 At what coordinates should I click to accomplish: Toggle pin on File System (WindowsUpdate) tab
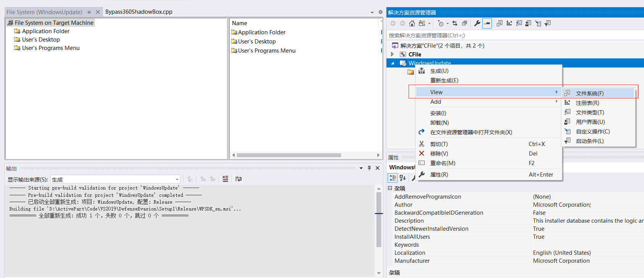[x=89, y=12]
